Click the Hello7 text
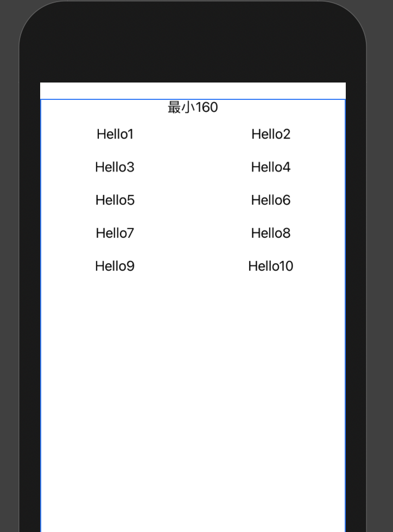The height and width of the screenshot is (532, 393). (x=115, y=233)
